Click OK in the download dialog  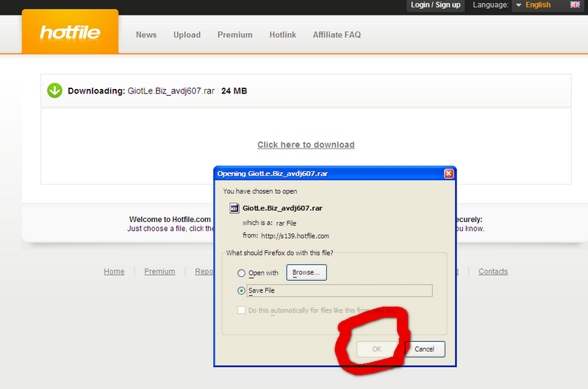376,349
